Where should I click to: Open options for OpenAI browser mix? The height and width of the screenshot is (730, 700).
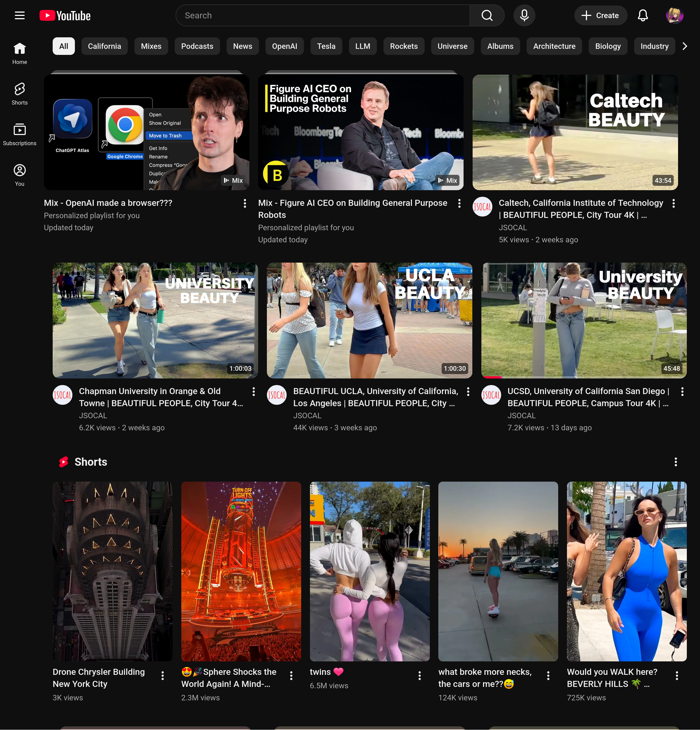pos(245,203)
